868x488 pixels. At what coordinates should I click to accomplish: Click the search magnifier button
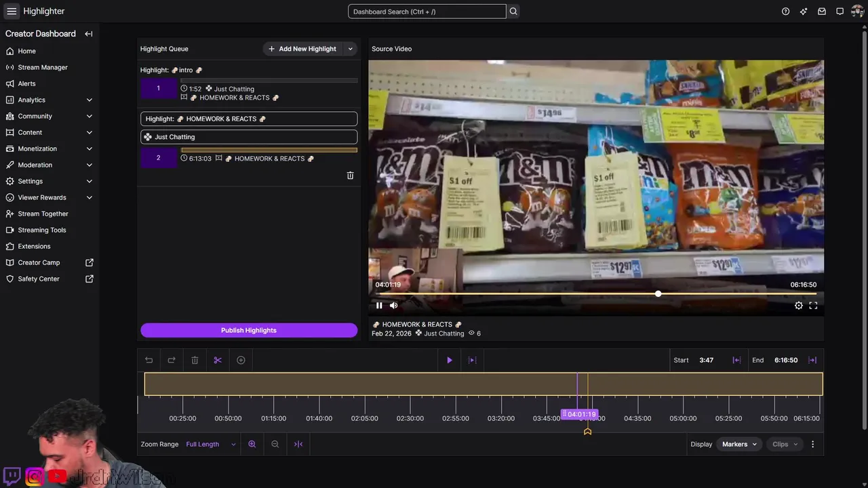513,12
